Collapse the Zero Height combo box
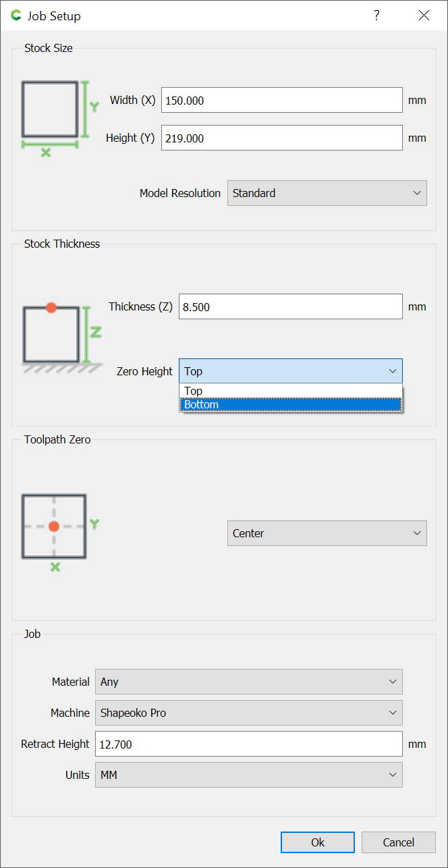Image resolution: width=448 pixels, height=868 pixels. (x=291, y=371)
